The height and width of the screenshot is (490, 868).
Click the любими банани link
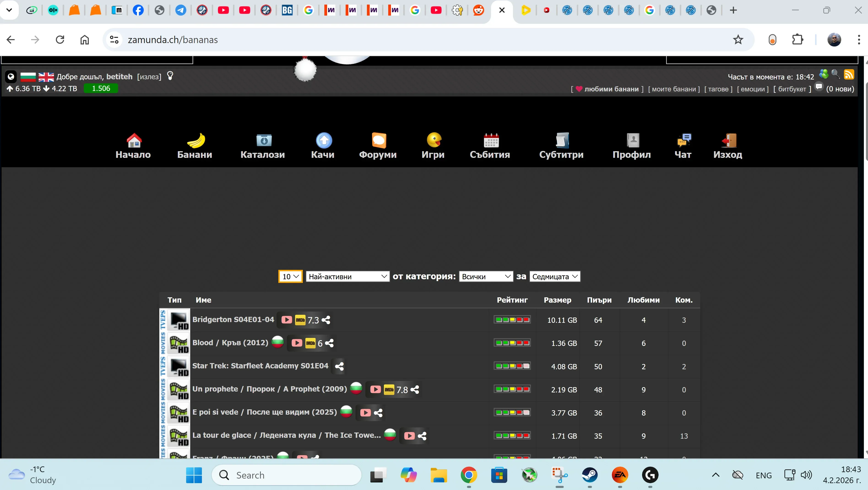pyautogui.click(x=611, y=89)
